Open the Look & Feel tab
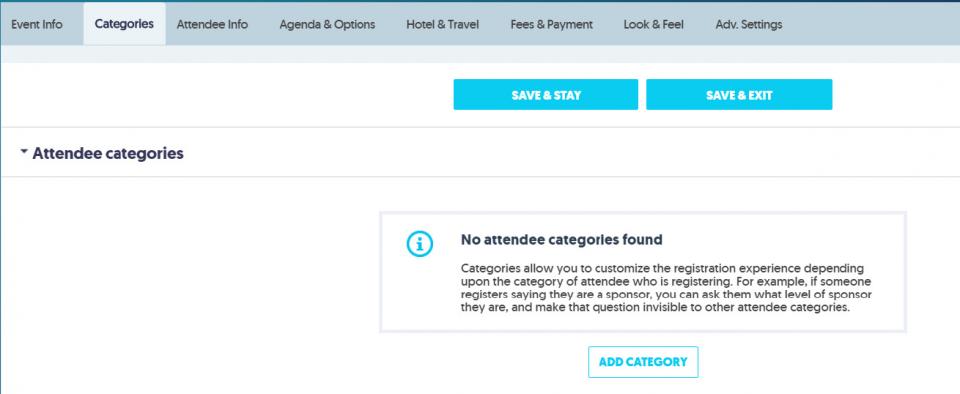 point(654,24)
